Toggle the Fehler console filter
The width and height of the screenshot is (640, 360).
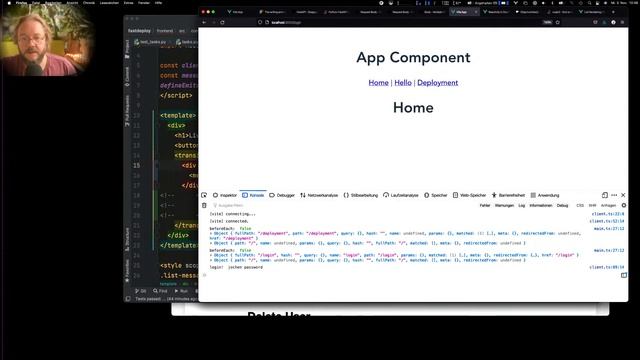coord(485,205)
